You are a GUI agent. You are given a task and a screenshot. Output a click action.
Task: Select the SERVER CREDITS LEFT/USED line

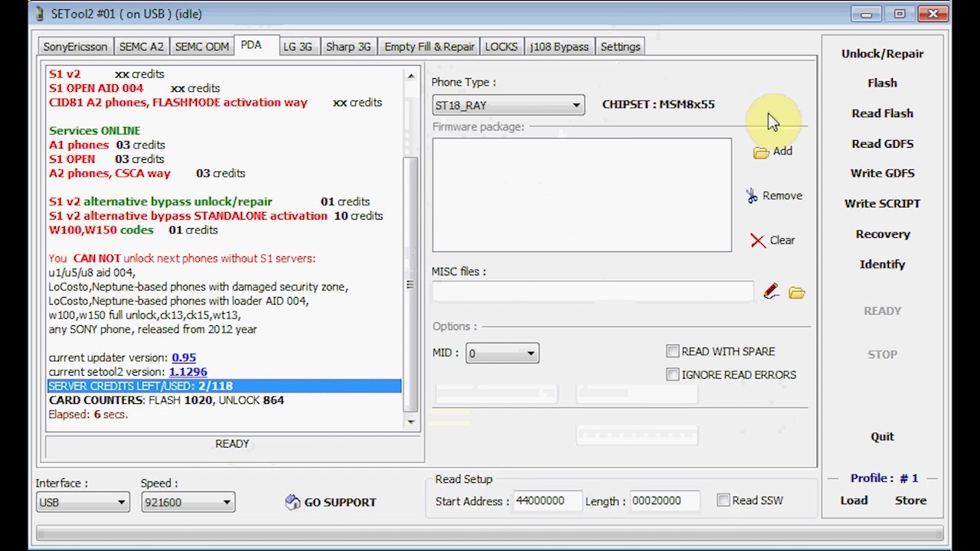tap(224, 386)
